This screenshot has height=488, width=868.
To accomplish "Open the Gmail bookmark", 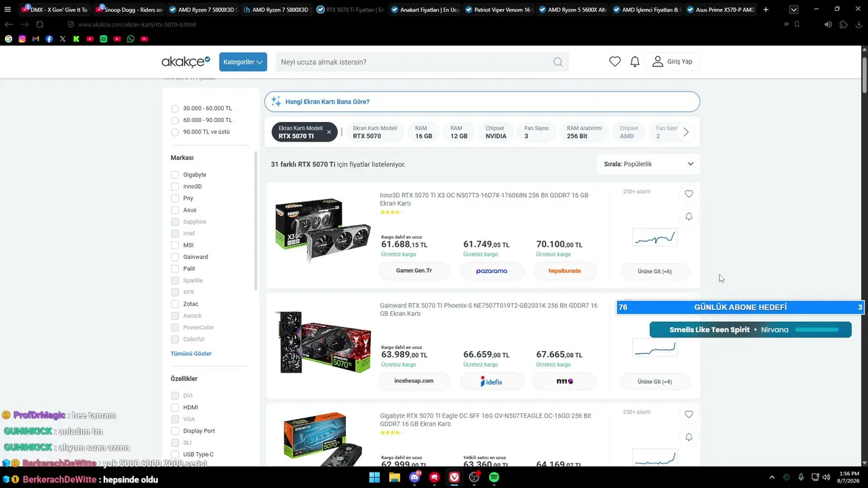I will (x=35, y=39).
